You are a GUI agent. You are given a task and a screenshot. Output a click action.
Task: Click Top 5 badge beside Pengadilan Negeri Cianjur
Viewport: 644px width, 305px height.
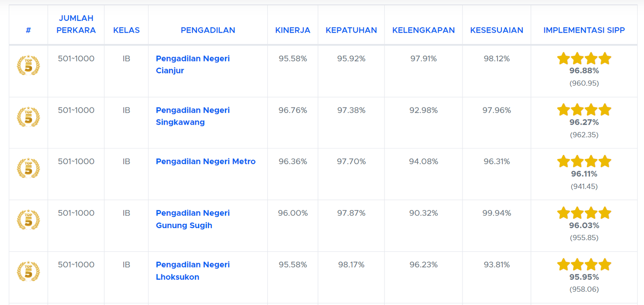click(28, 65)
